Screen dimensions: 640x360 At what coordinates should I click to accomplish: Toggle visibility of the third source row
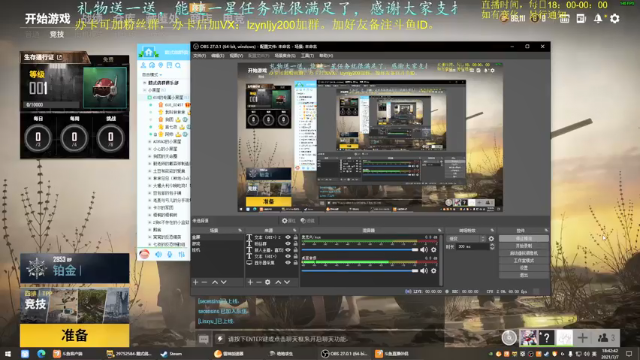point(288,250)
